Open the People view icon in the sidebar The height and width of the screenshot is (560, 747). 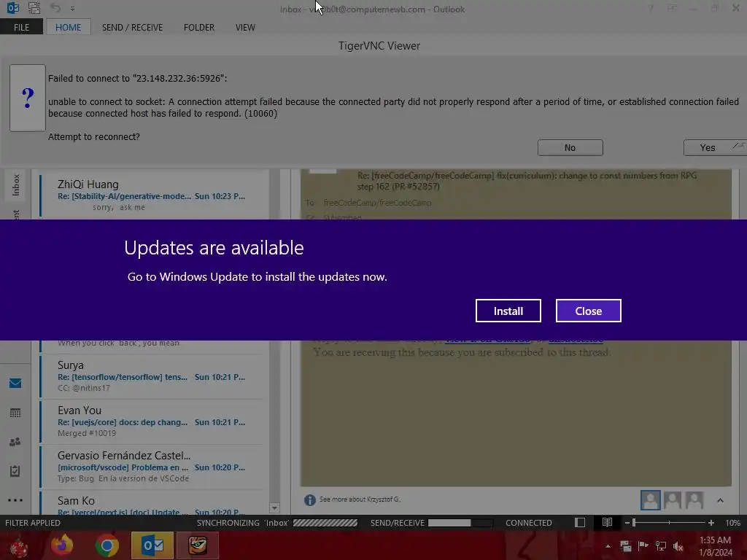(x=15, y=441)
